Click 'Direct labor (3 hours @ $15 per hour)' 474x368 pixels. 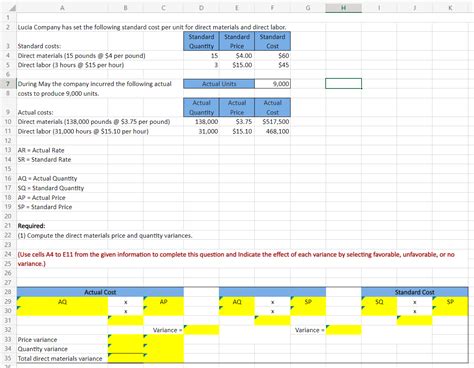[71, 65]
